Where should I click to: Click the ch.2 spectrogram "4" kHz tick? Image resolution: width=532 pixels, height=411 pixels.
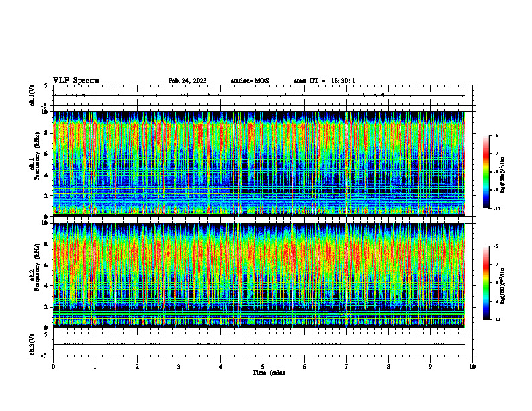47,286
